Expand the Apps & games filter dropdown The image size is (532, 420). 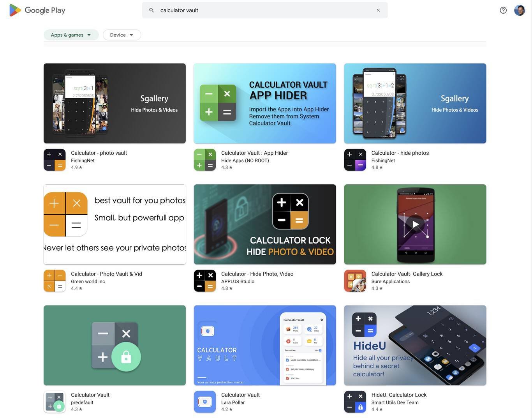tap(71, 35)
